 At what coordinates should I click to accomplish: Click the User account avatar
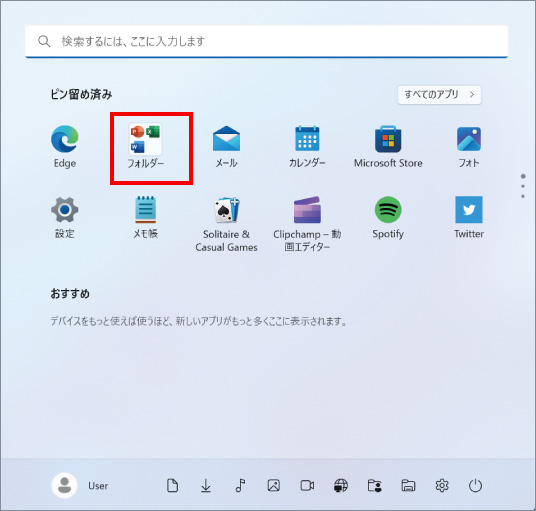pos(64,485)
